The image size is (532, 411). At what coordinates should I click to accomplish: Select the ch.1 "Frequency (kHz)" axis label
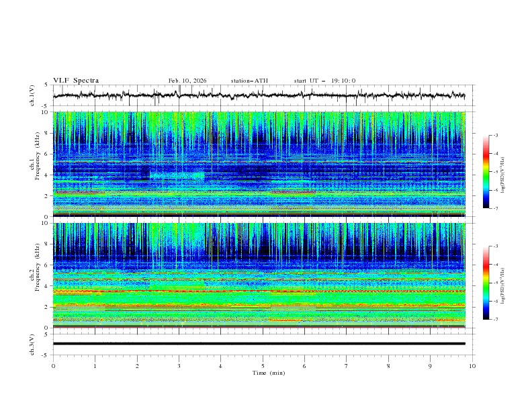(38, 156)
